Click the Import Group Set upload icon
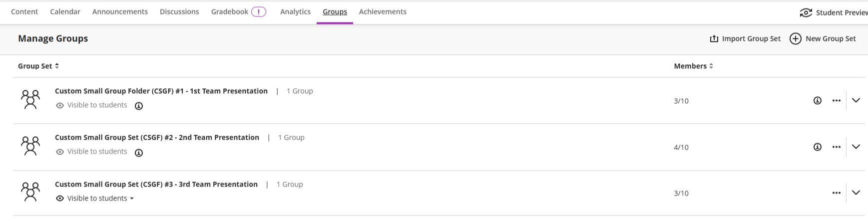The image size is (868, 218). [x=714, y=39]
